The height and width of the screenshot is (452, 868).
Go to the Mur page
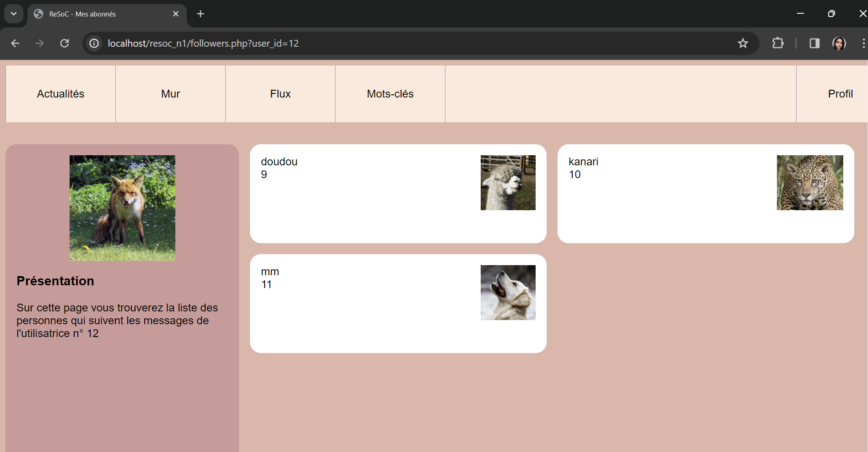point(170,94)
